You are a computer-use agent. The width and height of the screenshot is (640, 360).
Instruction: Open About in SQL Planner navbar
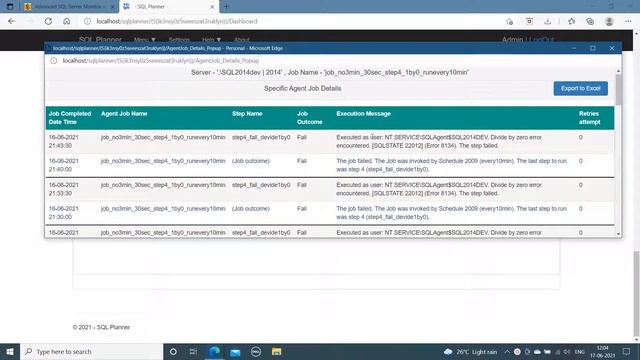242,40
